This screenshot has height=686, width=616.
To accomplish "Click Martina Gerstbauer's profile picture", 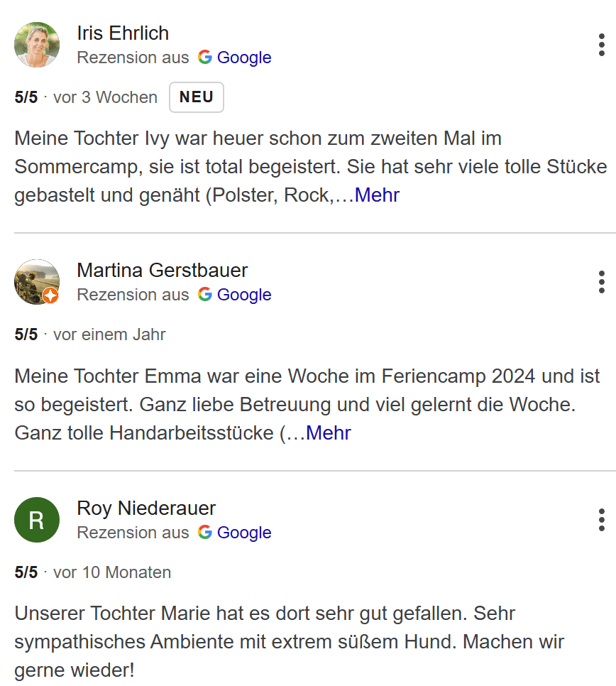I will [35, 281].
